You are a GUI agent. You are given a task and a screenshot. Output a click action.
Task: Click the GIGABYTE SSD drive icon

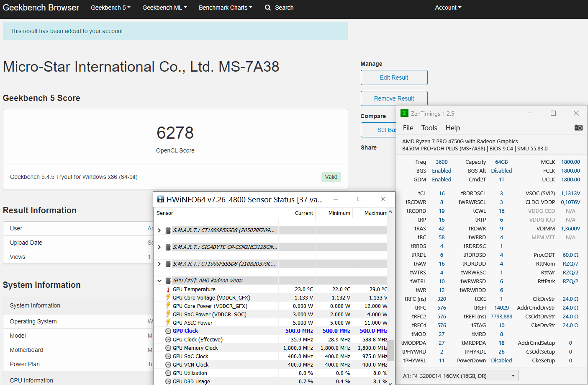tap(168, 247)
